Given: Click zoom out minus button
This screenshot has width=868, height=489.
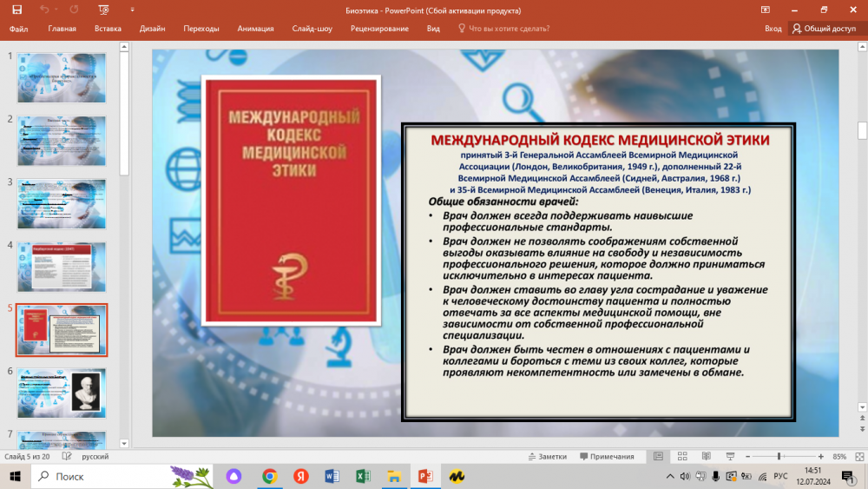Looking at the screenshot, I should coord(747,456).
